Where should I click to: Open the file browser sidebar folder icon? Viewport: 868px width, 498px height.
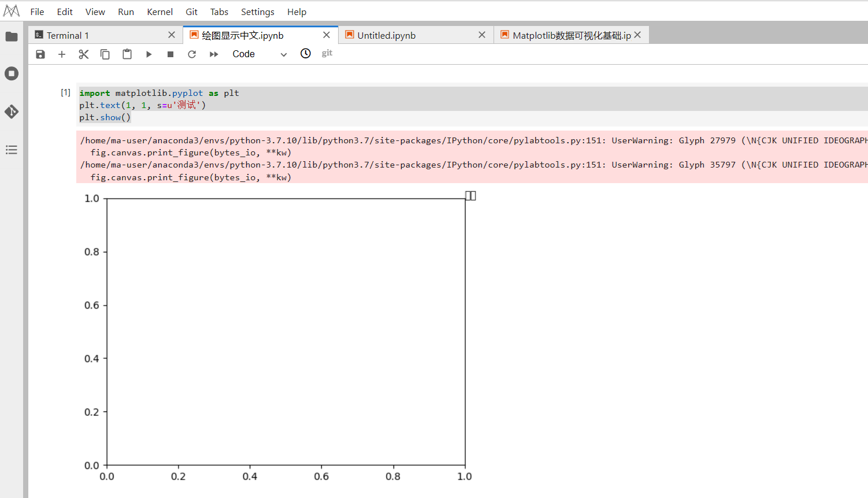pos(12,37)
